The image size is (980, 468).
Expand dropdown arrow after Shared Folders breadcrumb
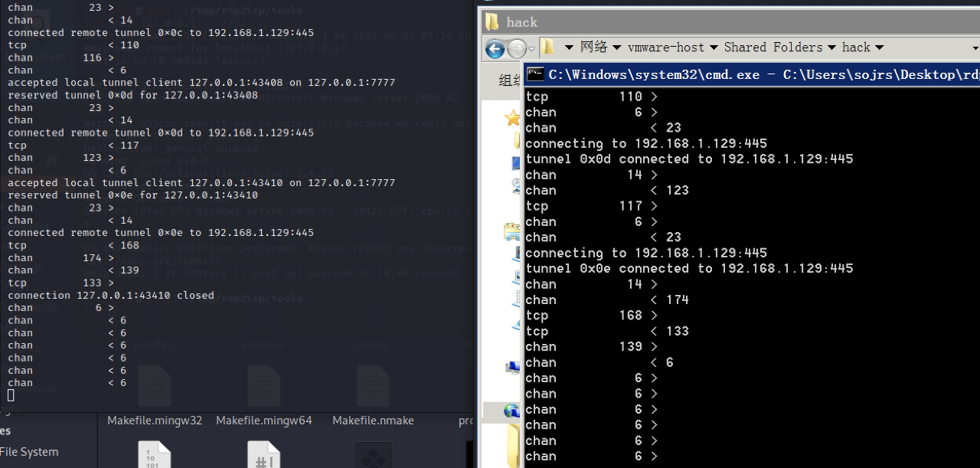[831, 47]
